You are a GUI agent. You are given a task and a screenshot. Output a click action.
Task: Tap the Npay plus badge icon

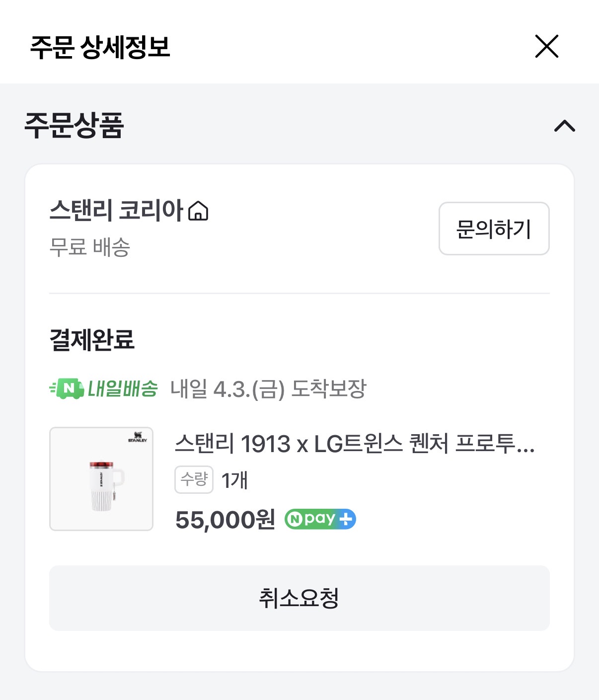320,519
